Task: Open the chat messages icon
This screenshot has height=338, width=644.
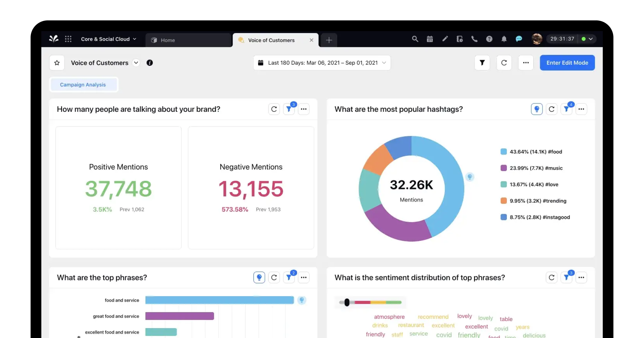Action: [x=519, y=39]
